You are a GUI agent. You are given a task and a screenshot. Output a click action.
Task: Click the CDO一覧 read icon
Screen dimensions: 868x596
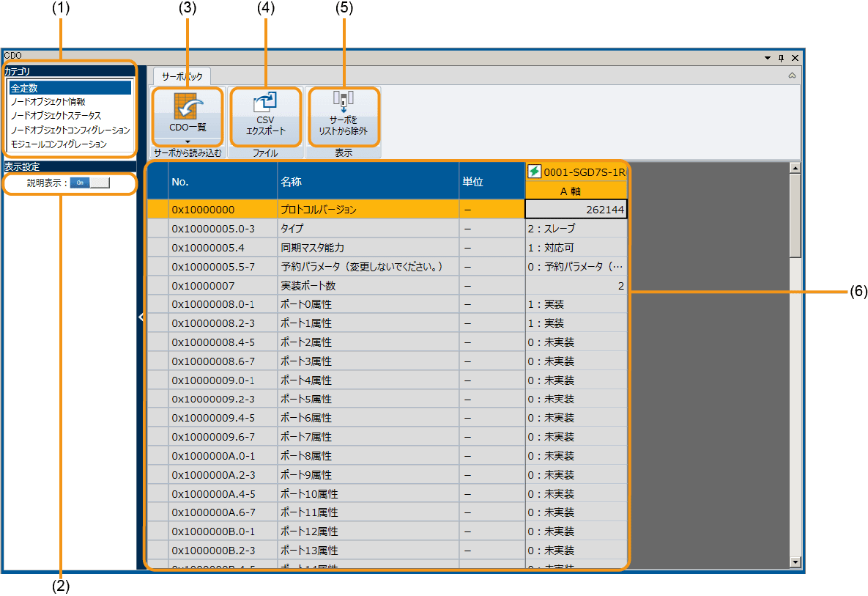188,106
